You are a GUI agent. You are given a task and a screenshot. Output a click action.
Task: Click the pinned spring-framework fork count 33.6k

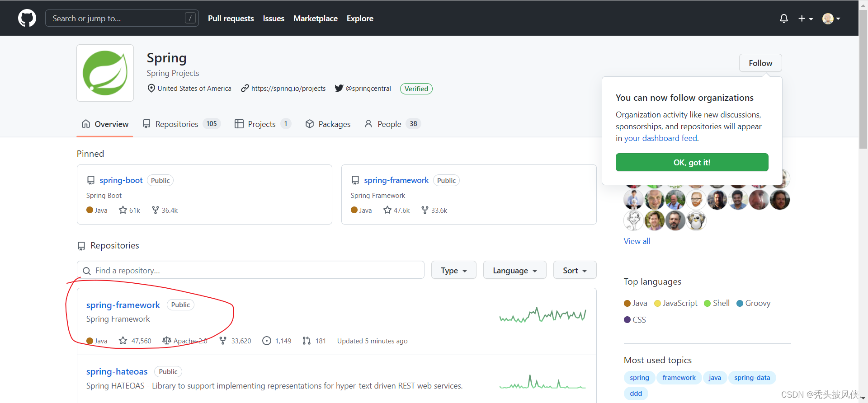(x=434, y=210)
